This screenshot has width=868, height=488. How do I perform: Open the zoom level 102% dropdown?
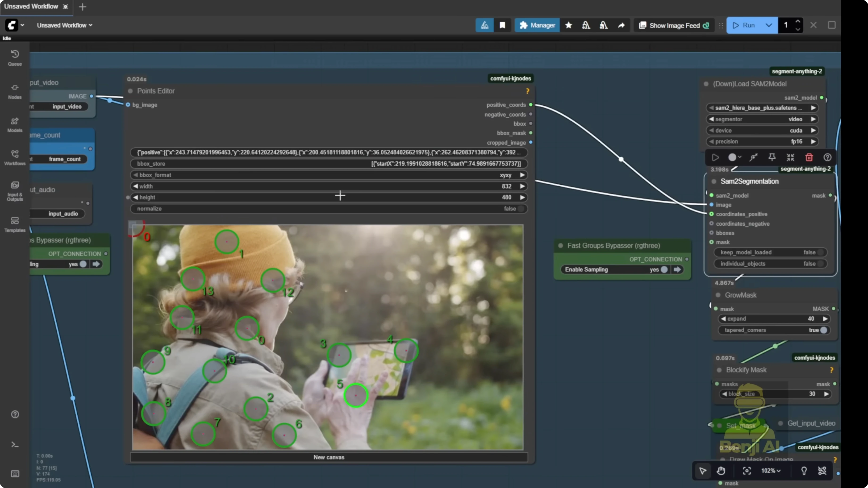(771, 471)
